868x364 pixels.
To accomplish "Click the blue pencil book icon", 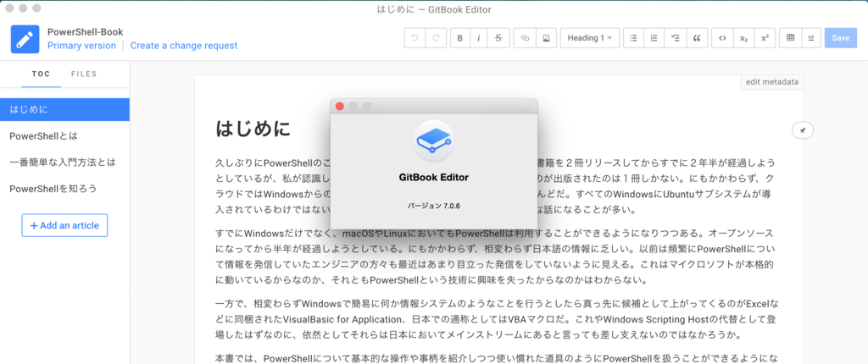I will 25,39.
